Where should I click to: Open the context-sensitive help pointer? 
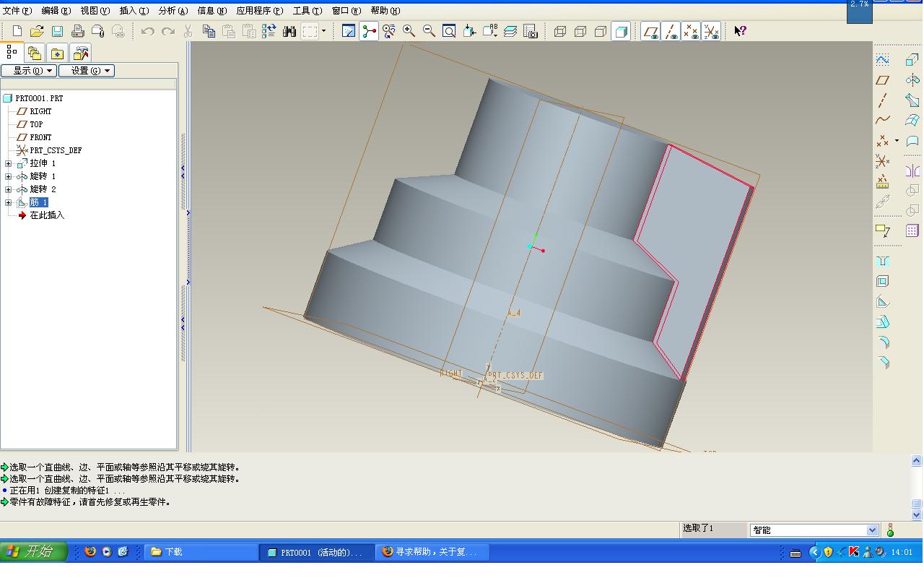[x=740, y=31]
